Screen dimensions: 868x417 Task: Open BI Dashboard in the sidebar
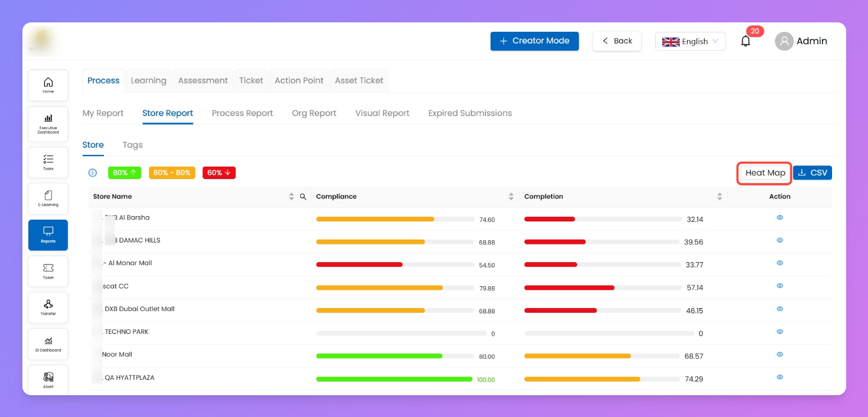(x=48, y=344)
